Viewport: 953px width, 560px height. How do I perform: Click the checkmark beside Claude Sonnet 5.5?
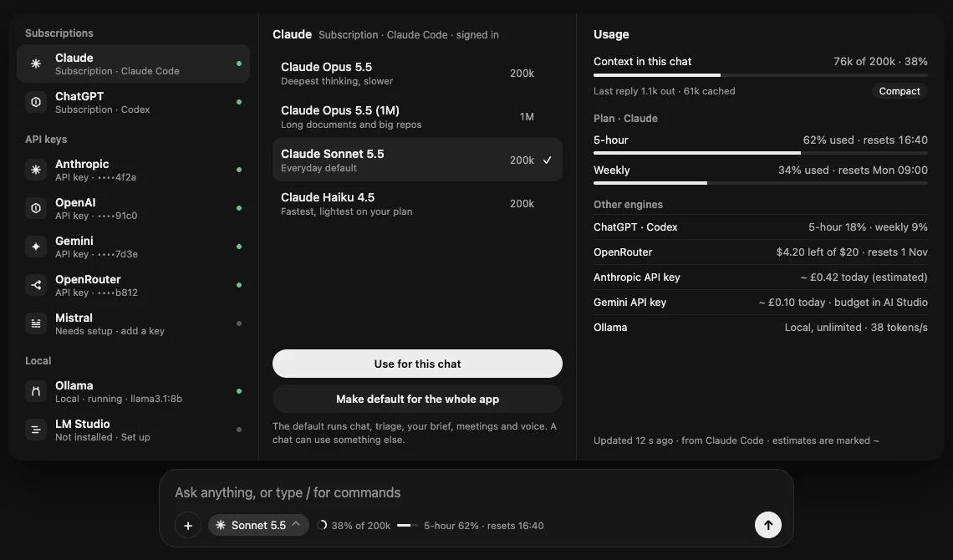[547, 160]
